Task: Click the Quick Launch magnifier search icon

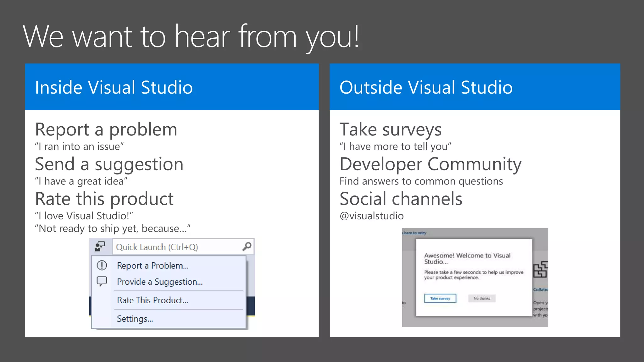Action: (x=247, y=247)
